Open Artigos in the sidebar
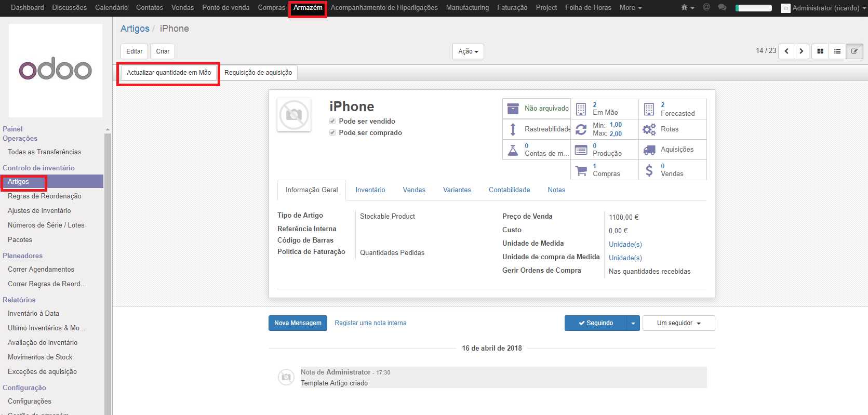The height and width of the screenshot is (415, 868). tap(52, 181)
